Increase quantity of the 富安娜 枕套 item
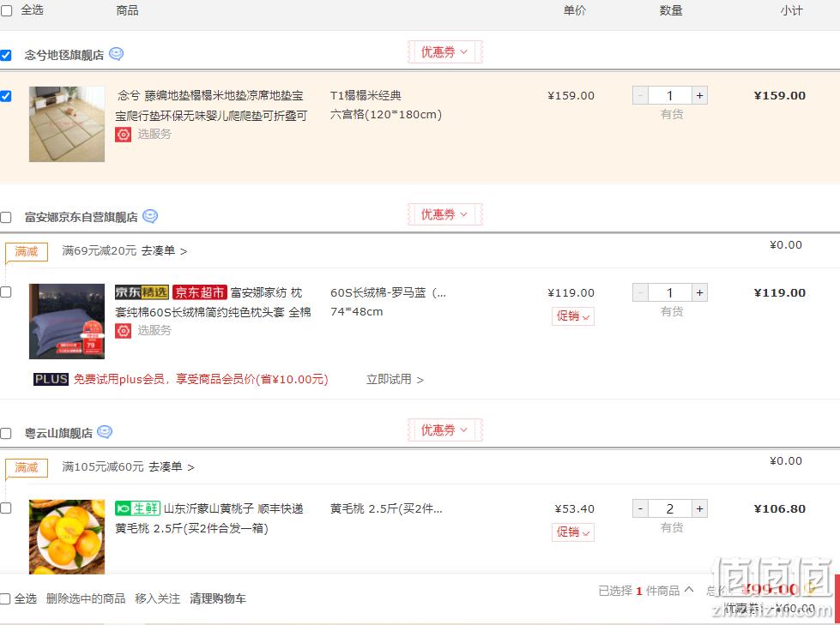This screenshot has width=840, height=625. 699,292
